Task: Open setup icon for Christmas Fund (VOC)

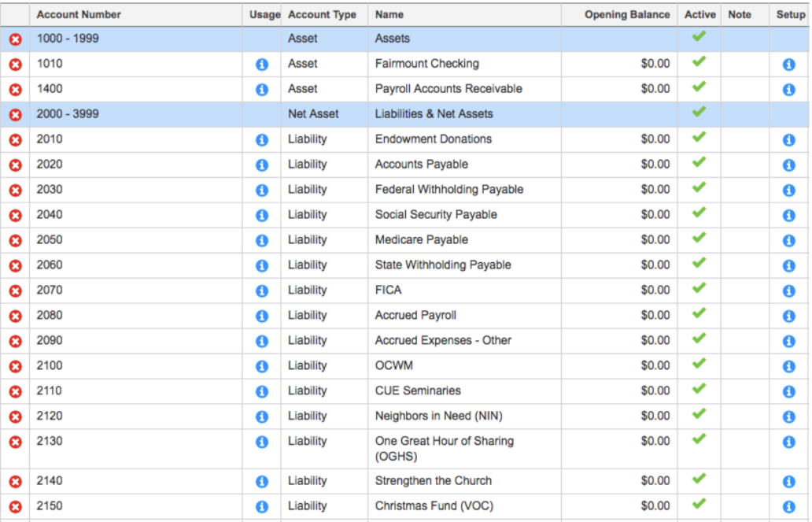Action: (x=788, y=507)
